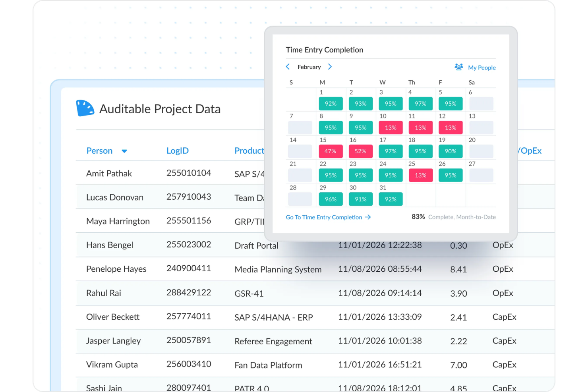Follow the Go To Time Entry Completion link
Viewport: 588px width, 392px height.
(x=323, y=217)
